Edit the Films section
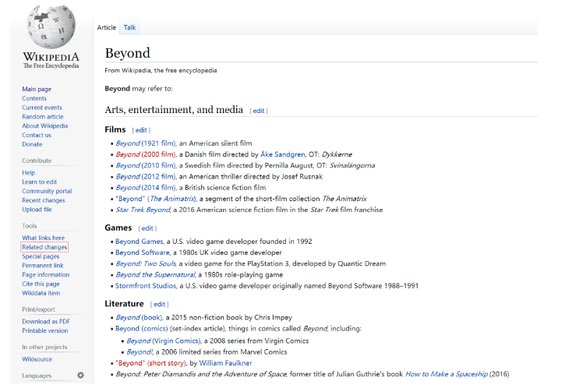 point(141,130)
